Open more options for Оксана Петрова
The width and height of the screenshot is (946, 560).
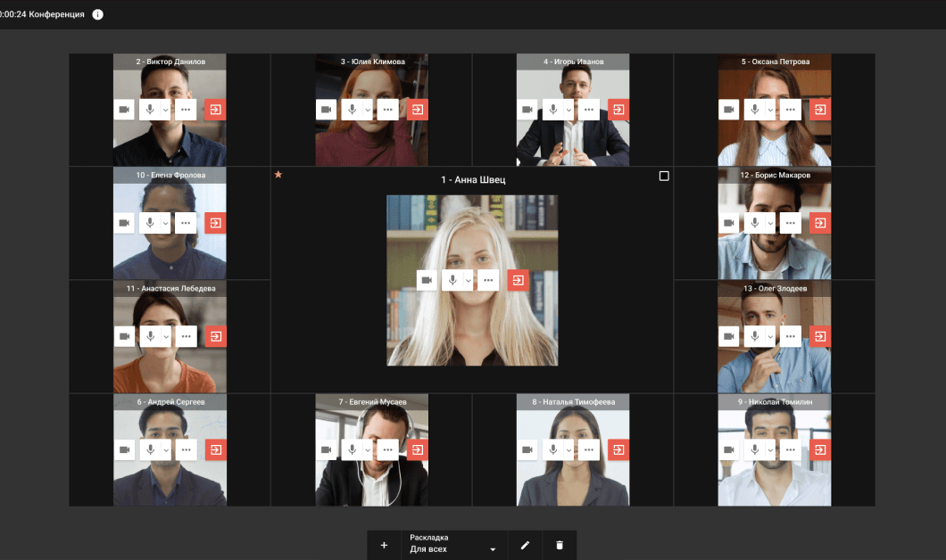(791, 110)
